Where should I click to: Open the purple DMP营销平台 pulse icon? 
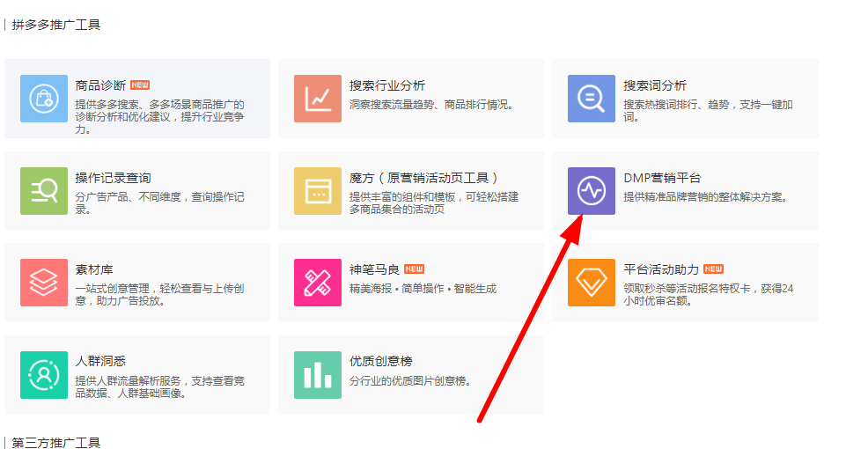tap(592, 191)
